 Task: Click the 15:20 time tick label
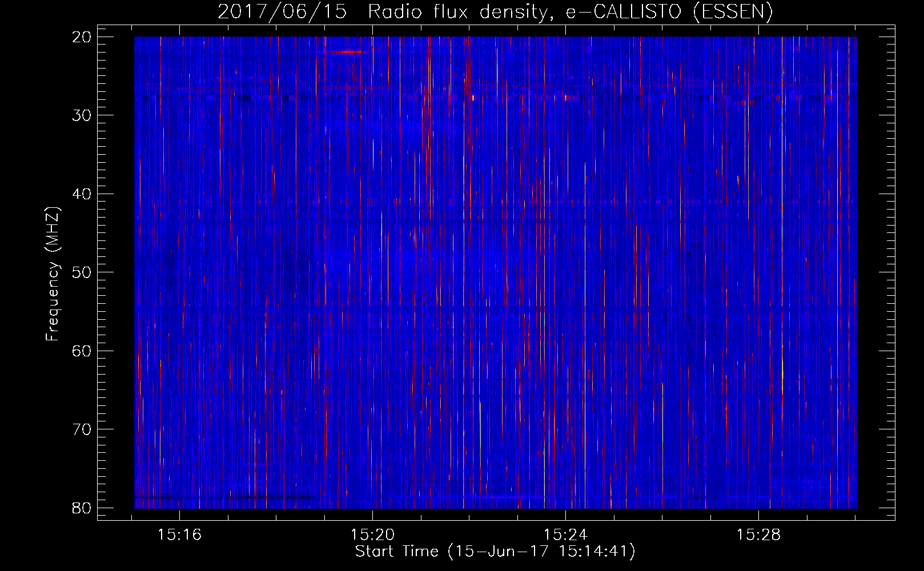tap(372, 535)
